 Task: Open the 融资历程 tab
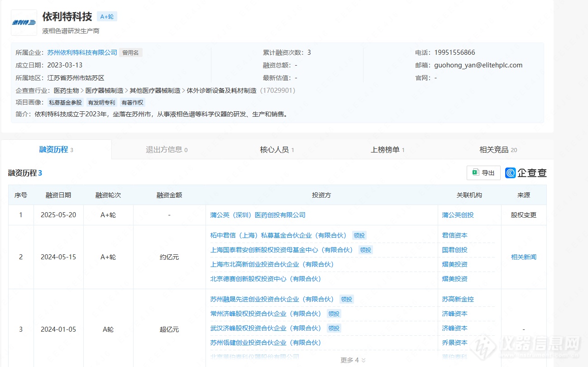56,150
